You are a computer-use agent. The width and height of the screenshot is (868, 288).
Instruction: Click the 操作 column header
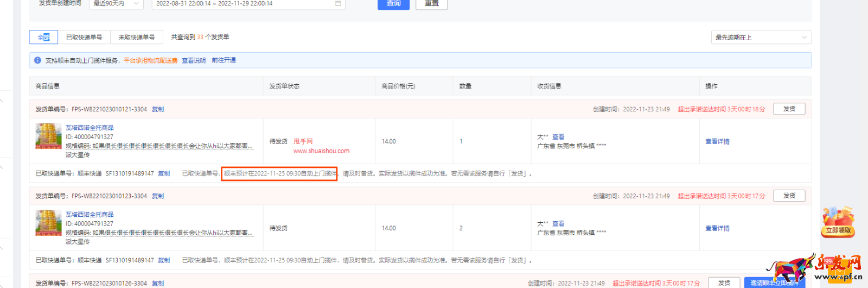click(x=711, y=86)
